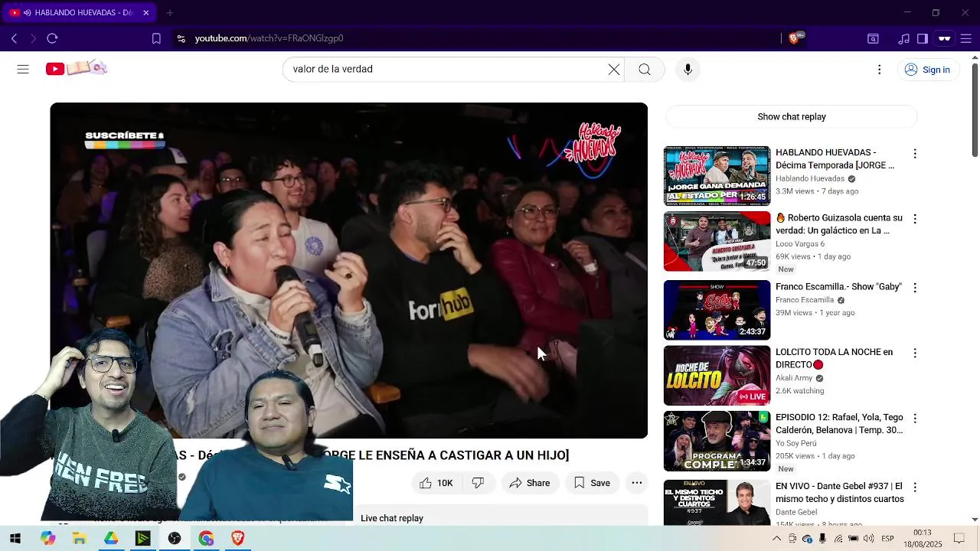The width and height of the screenshot is (980, 551).
Task: Click the Sign in button
Action: pyautogui.click(x=927, y=70)
